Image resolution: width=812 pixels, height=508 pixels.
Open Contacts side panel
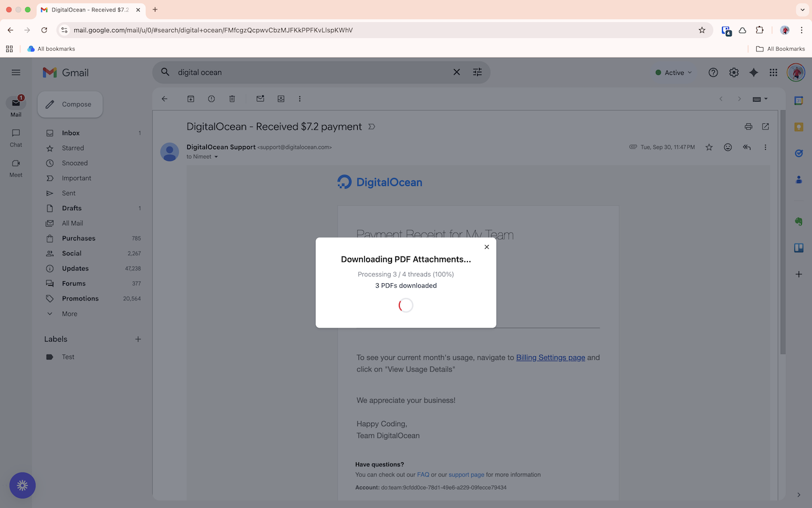(799, 180)
